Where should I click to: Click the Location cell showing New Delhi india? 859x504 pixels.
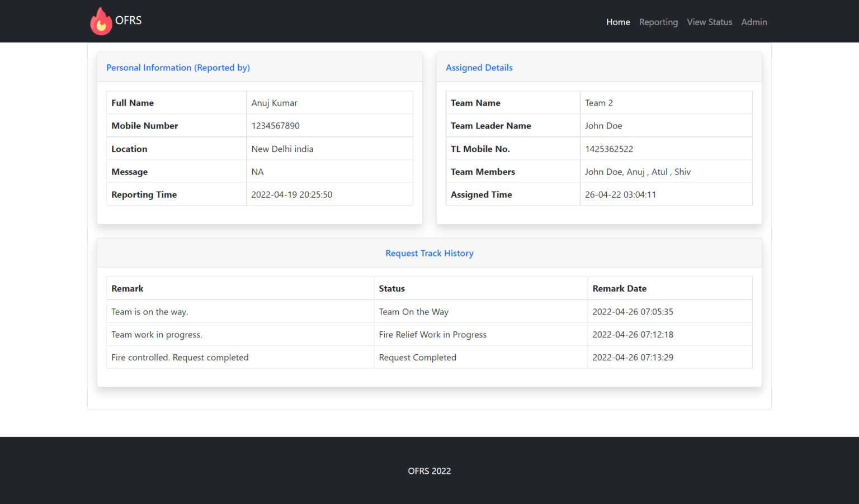[x=282, y=149]
